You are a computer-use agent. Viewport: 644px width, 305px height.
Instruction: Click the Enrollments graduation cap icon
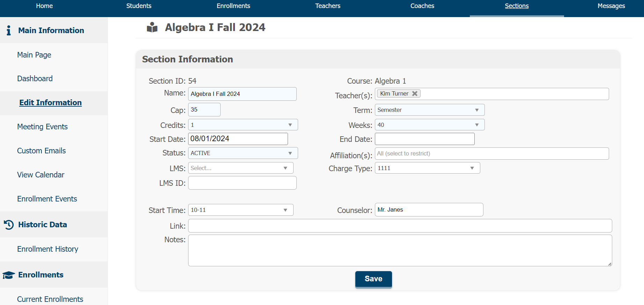pyautogui.click(x=9, y=275)
